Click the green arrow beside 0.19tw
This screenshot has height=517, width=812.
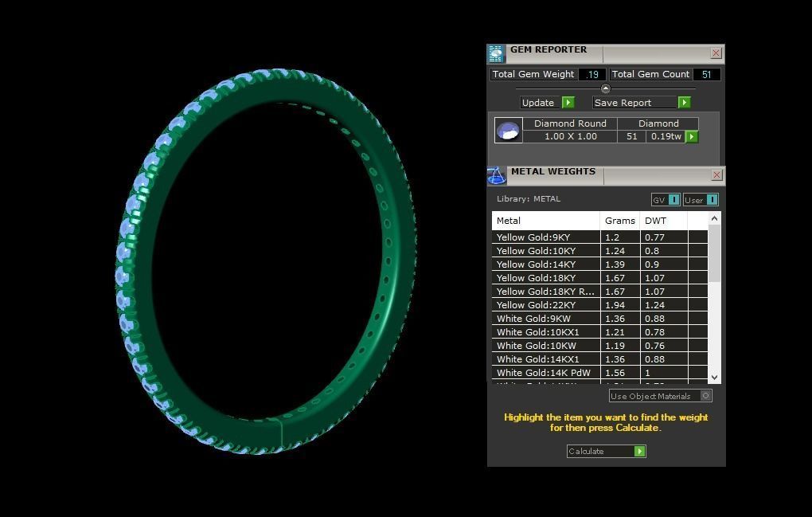click(x=692, y=137)
